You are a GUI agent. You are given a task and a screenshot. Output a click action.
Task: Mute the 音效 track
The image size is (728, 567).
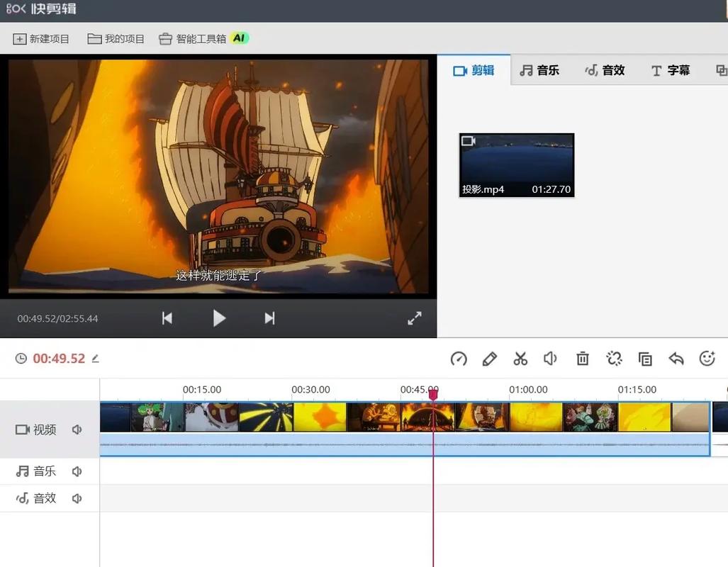[77, 498]
